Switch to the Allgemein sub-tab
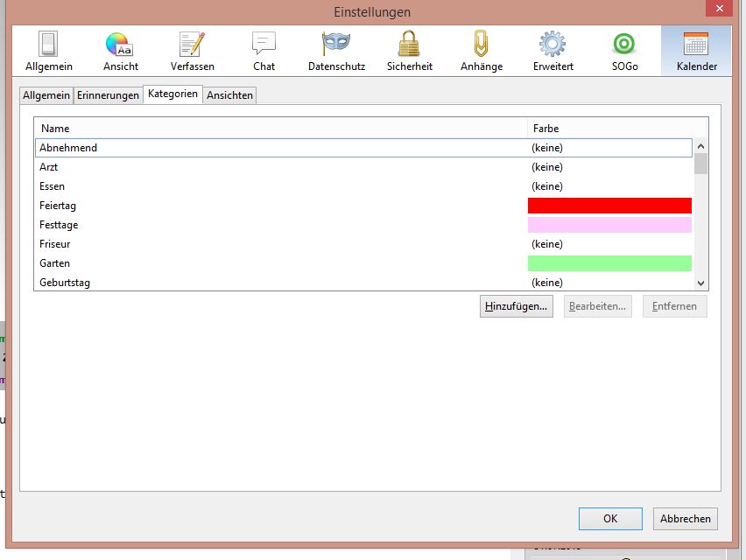 (46, 95)
